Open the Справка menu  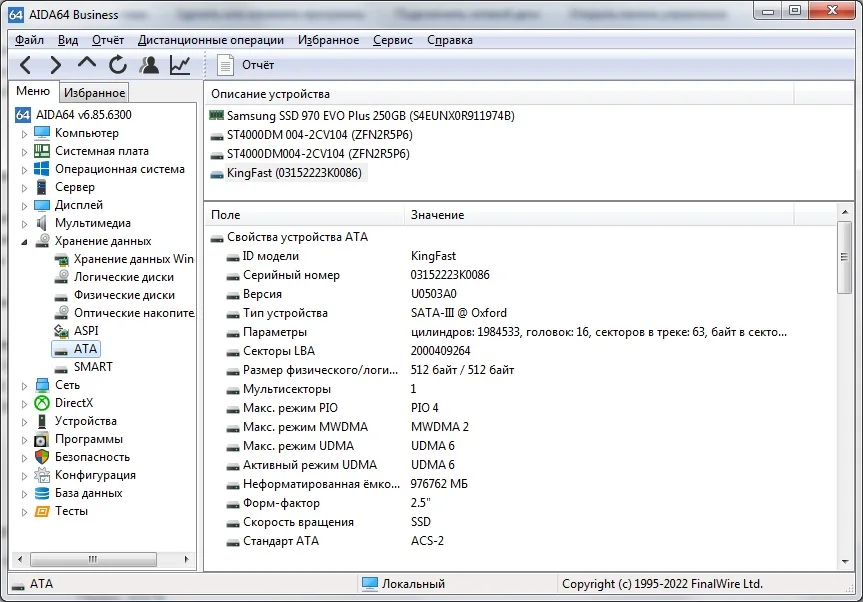(x=450, y=40)
